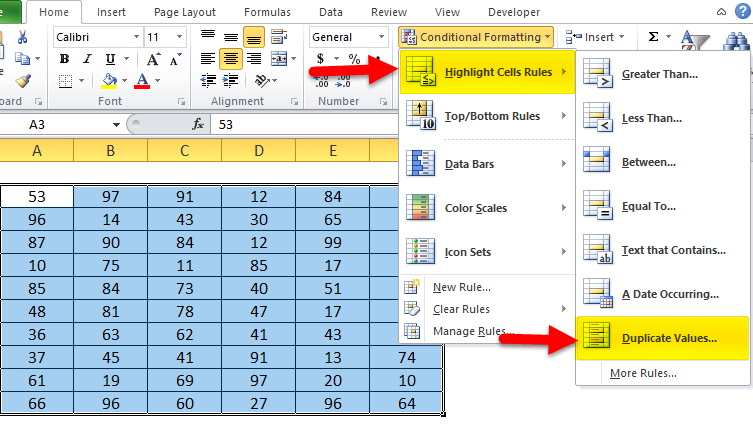Click the Copy icon in clipboard group

[x=22, y=59]
